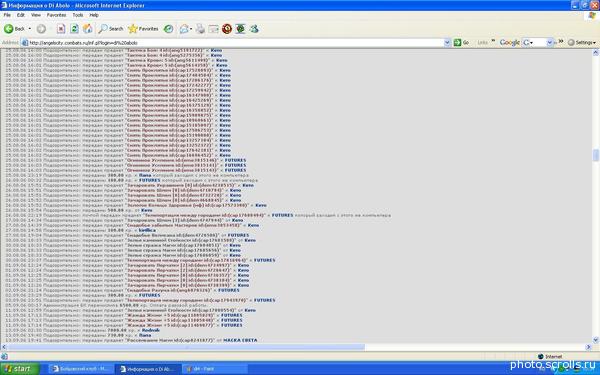
Task: Switch to the Информация о Di Abolo taskbar window
Action: (148, 369)
